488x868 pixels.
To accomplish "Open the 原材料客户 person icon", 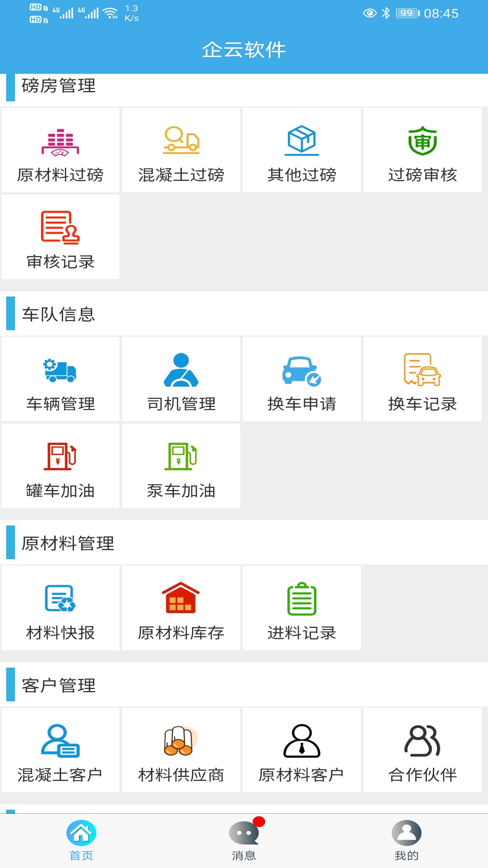I will [x=302, y=741].
